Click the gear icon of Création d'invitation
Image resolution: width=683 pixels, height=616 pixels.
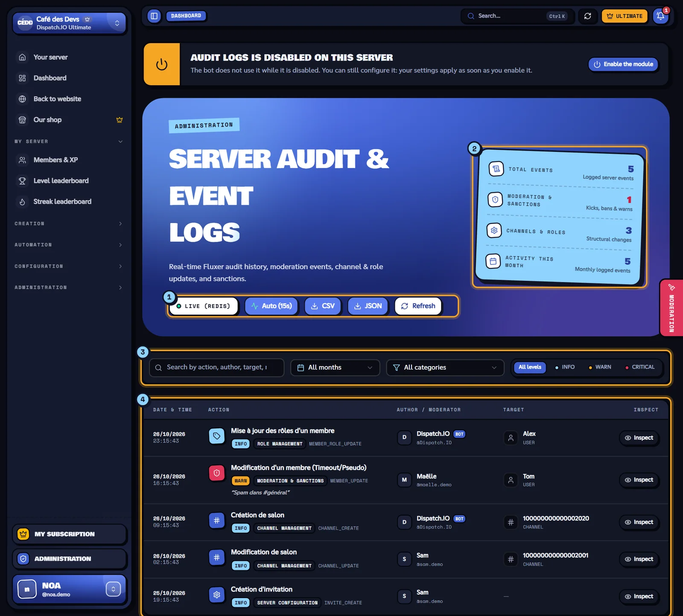point(216,595)
